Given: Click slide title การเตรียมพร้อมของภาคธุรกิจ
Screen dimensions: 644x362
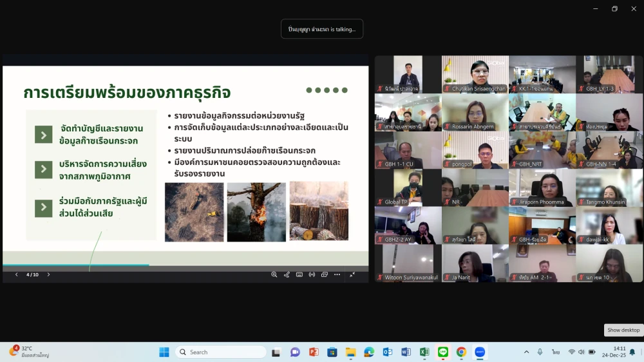Looking at the screenshot, I should coord(127,93).
